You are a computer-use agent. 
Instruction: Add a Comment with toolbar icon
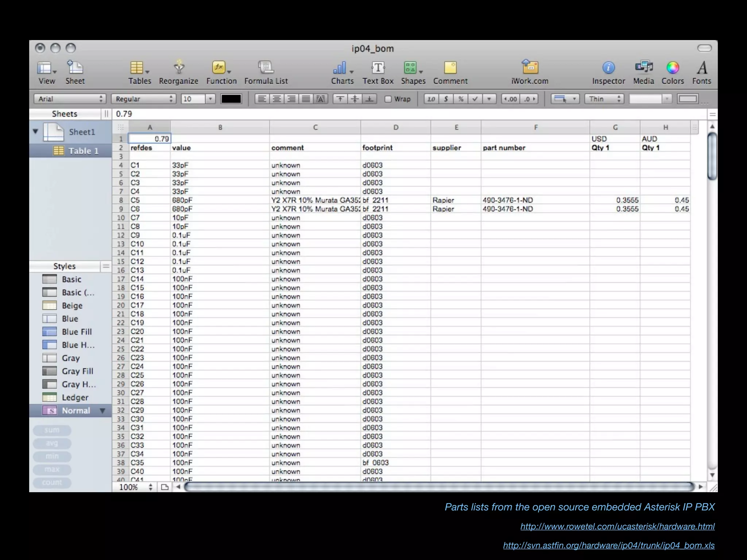coord(450,68)
